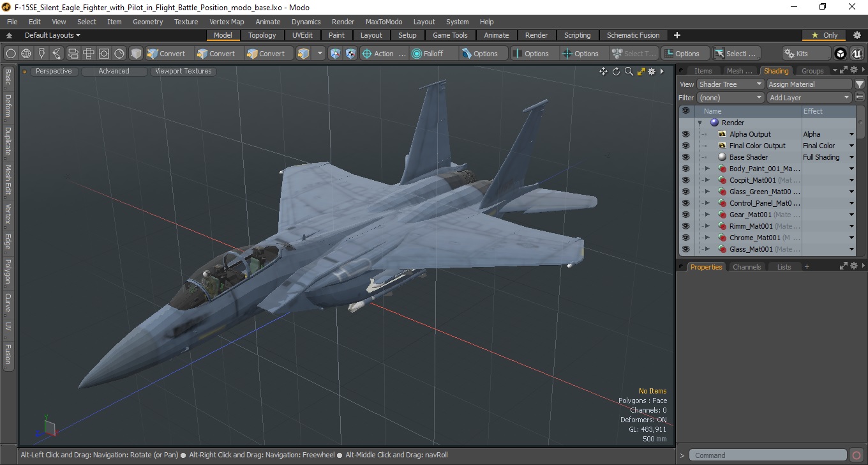Open the Add Layer dropdown

pyautogui.click(x=809, y=98)
